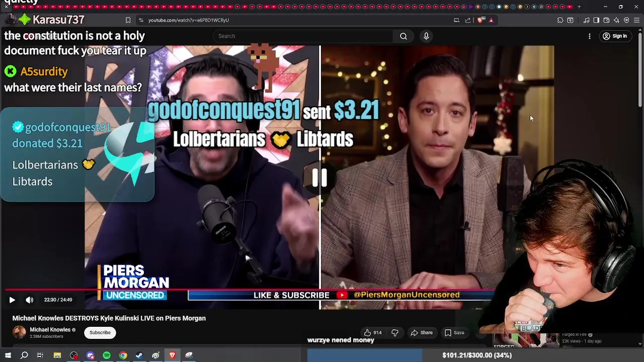Focus the YouTube Search input field
Screen dimensions: 644x362
click(303, 36)
